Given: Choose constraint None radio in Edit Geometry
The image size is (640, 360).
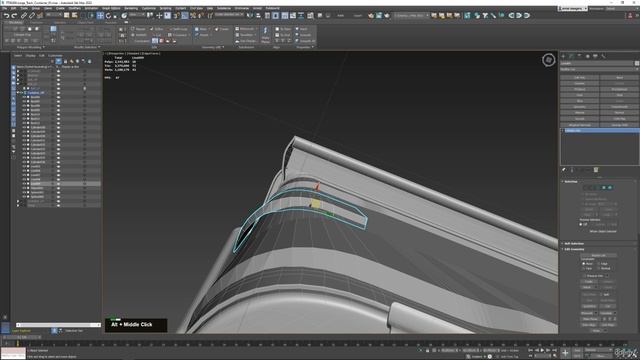Looking at the screenshot, I should (x=584, y=264).
